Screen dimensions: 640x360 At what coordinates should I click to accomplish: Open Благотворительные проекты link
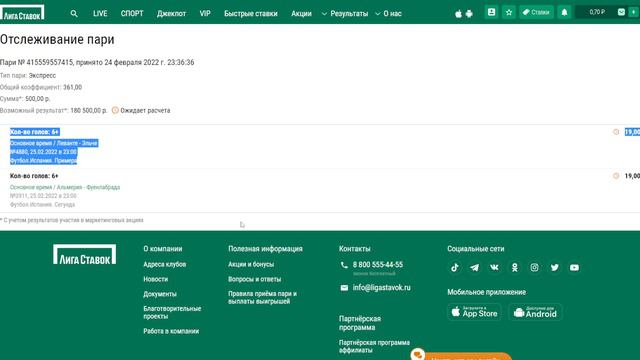[x=172, y=312]
